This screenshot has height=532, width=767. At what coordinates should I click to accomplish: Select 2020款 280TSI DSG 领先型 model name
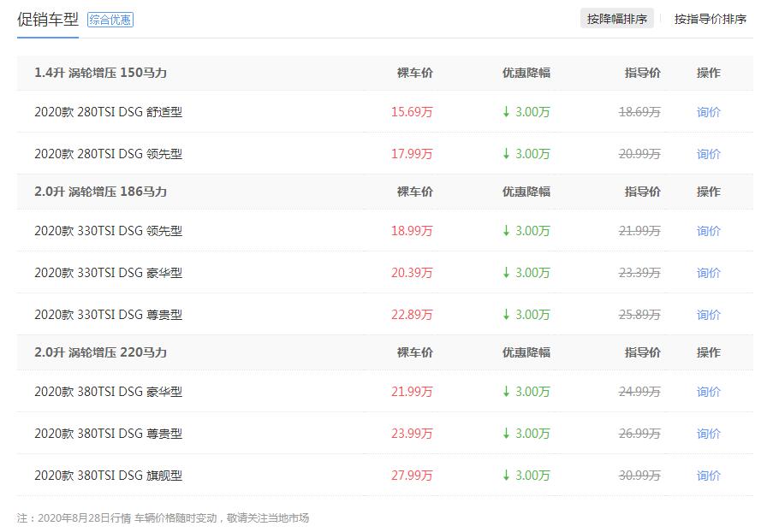click(108, 154)
